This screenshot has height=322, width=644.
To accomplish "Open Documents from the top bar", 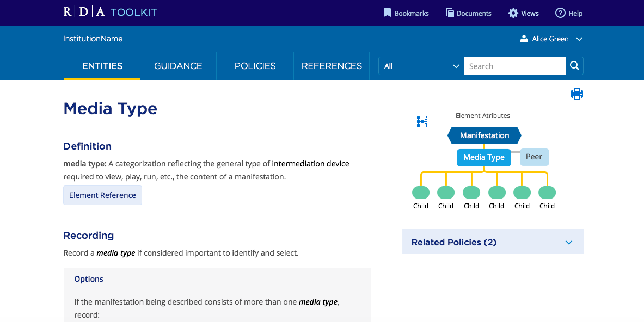I will [x=468, y=13].
